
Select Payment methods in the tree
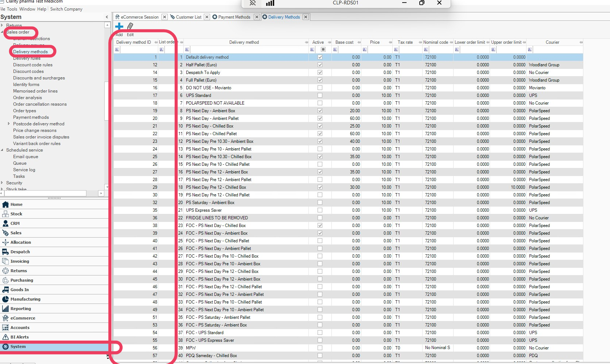click(x=31, y=117)
